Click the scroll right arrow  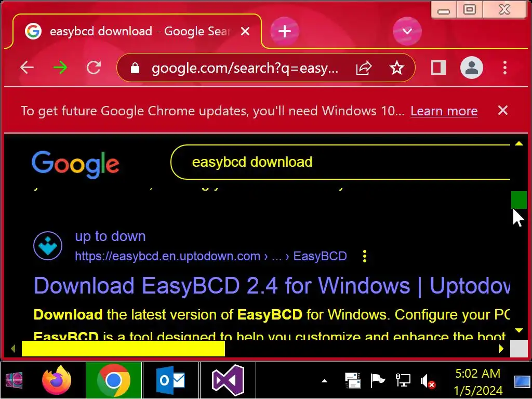pyautogui.click(x=501, y=349)
